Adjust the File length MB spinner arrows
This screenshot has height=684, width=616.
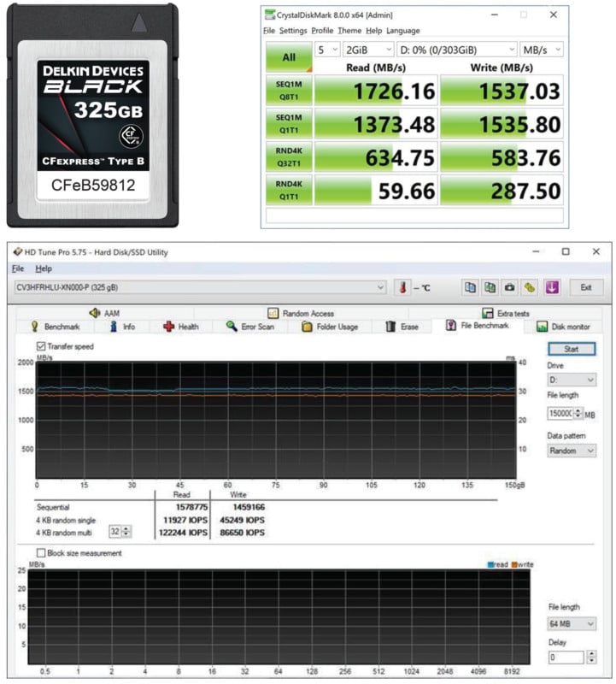[578, 413]
